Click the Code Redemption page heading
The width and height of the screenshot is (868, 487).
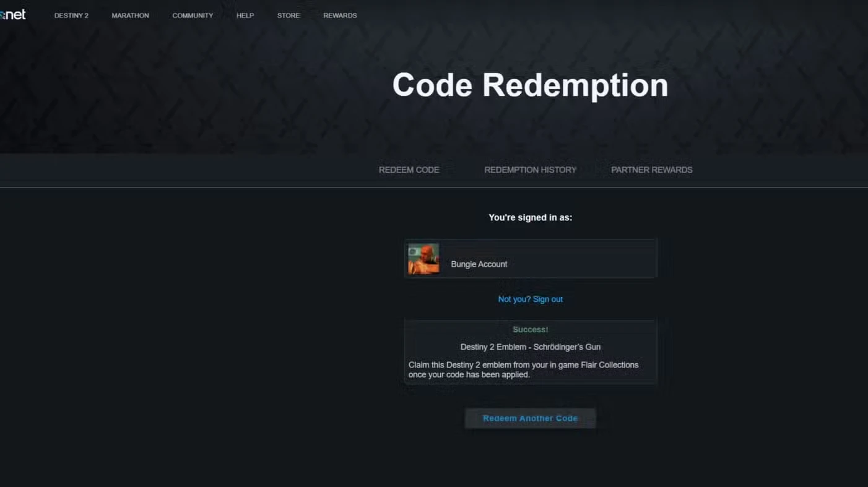point(531,85)
